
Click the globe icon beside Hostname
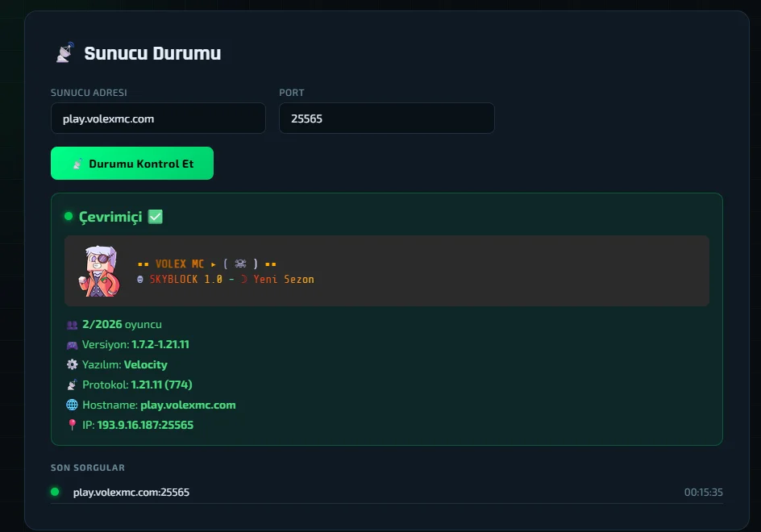coord(72,405)
